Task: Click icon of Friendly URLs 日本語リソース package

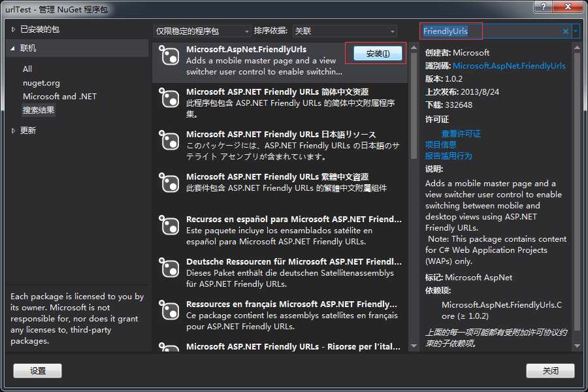Action: coord(169,140)
